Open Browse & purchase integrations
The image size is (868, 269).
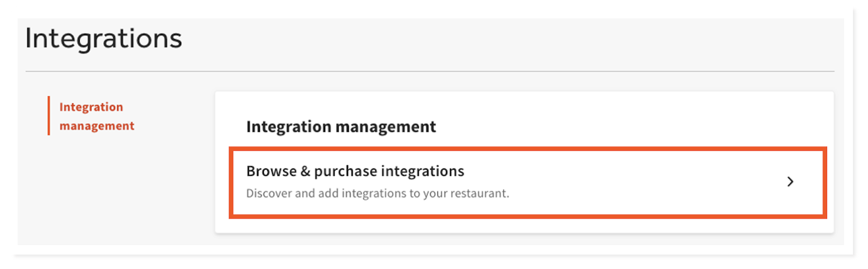(x=355, y=171)
